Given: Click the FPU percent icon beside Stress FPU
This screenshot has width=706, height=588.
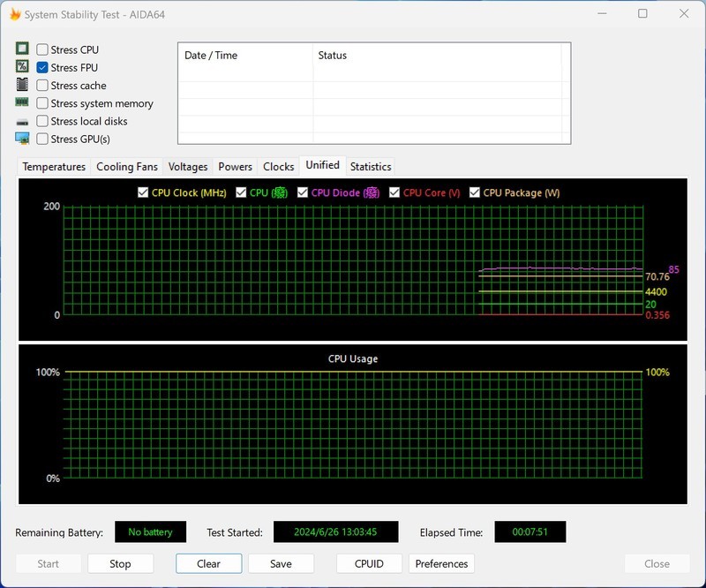Looking at the screenshot, I should pos(22,67).
